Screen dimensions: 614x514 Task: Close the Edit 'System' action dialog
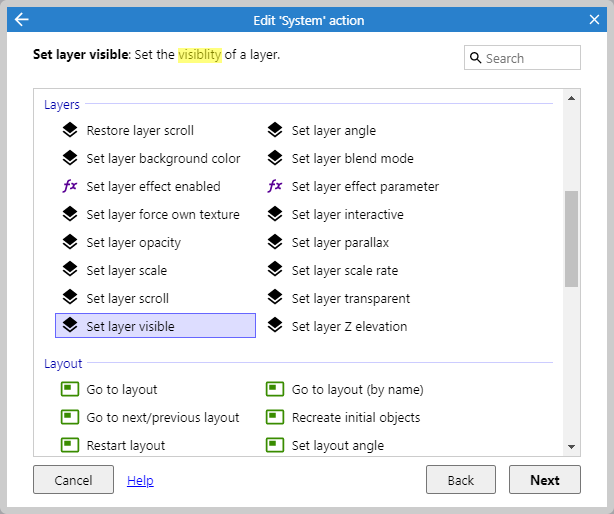pos(594,19)
